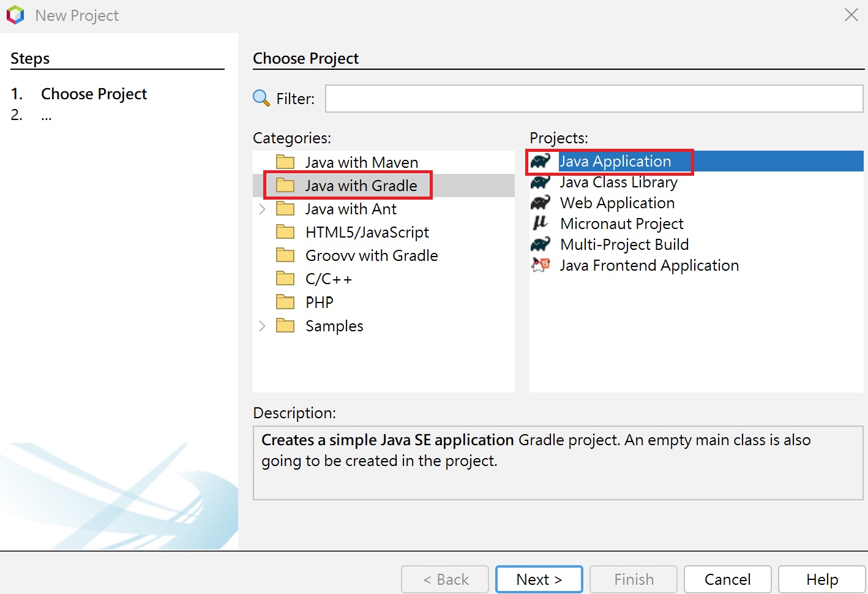
Task: Select the C/C++ category
Action: click(329, 279)
